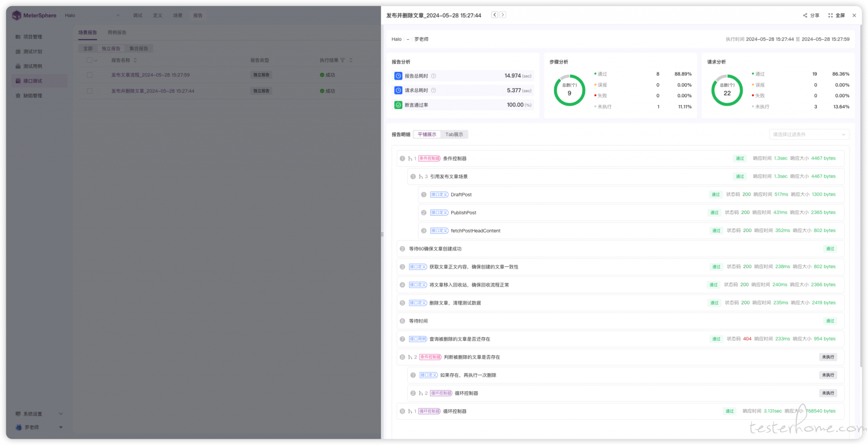Click the 全屏 fullscreen icon
The width and height of the screenshot is (868, 445).
830,15
